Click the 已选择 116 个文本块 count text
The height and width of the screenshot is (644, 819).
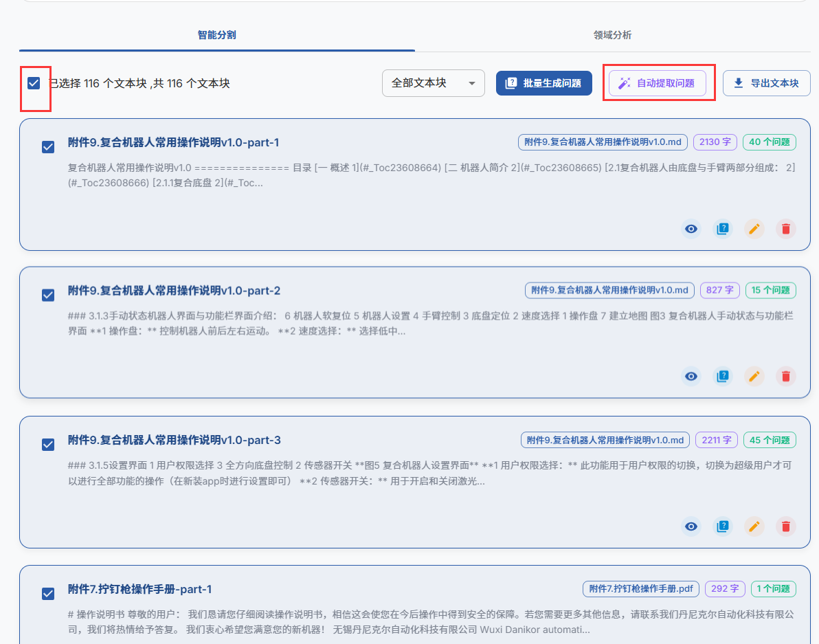click(x=139, y=84)
